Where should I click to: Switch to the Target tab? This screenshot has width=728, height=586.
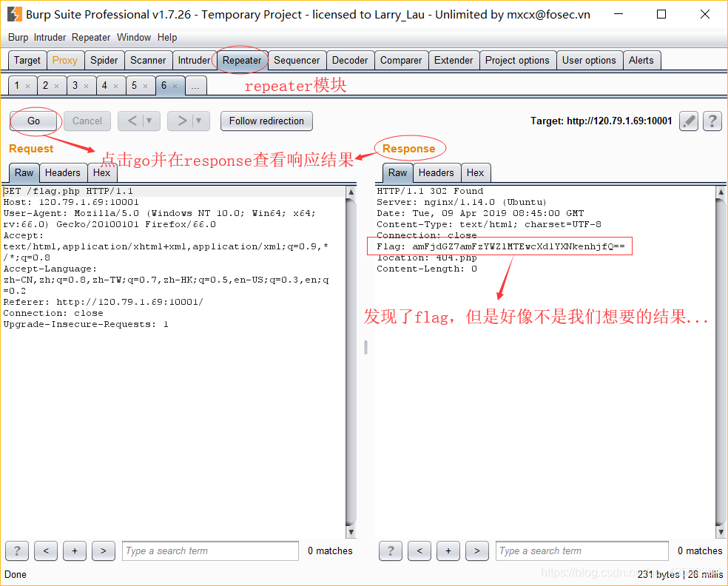point(27,61)
